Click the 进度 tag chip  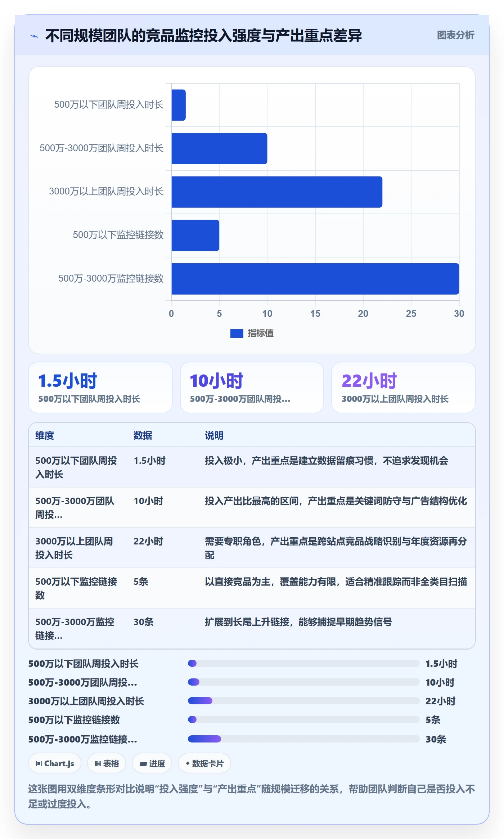click(x=152, y=763)
